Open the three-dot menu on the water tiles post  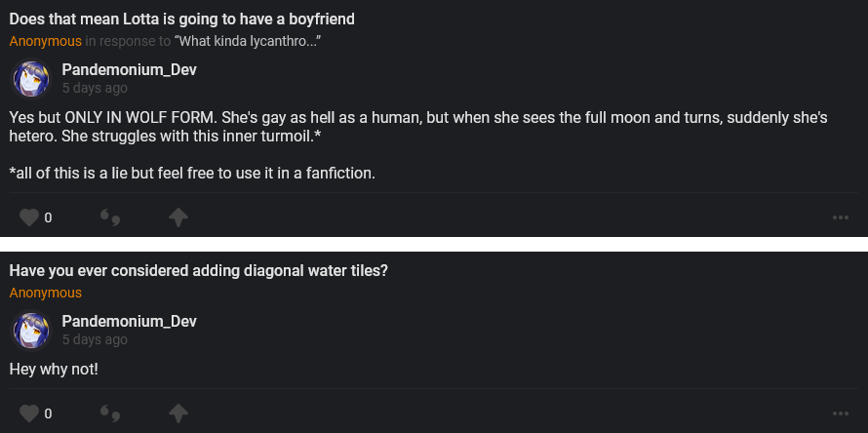tap(841, 413)
